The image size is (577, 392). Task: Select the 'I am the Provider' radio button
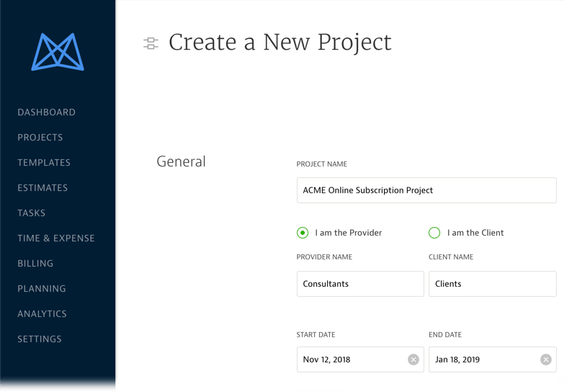tap(303, 233)
